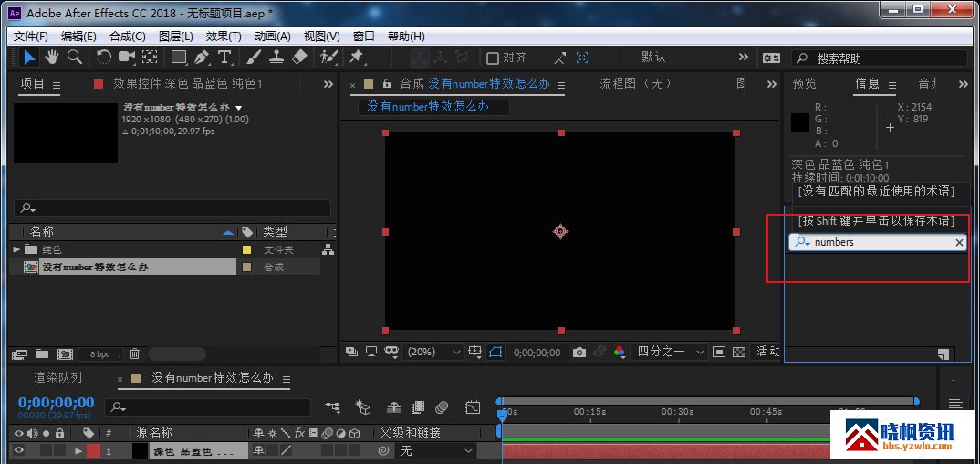
Task: Click the sync workspace settings icon
Action: pos(771,58)
